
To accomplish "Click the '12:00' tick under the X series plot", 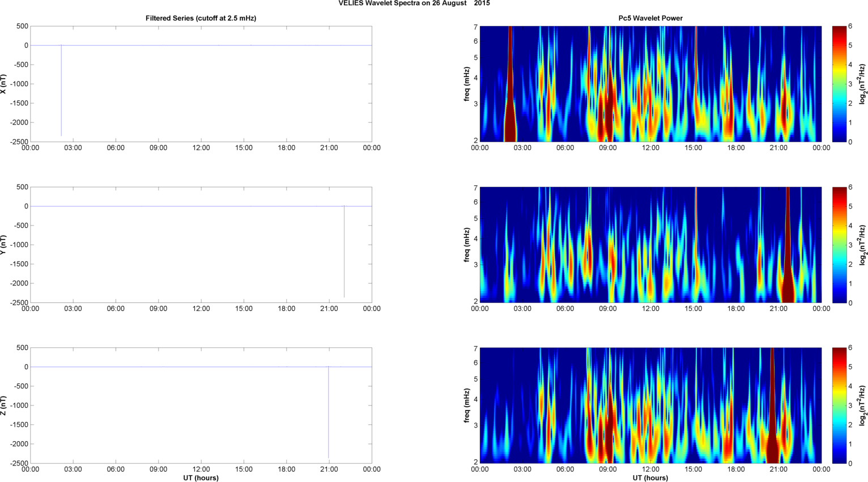I will pos(201,148).
